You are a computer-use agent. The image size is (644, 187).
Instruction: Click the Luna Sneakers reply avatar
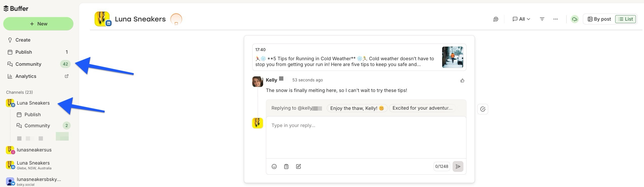pyautogui.click(x=258, y=123)
